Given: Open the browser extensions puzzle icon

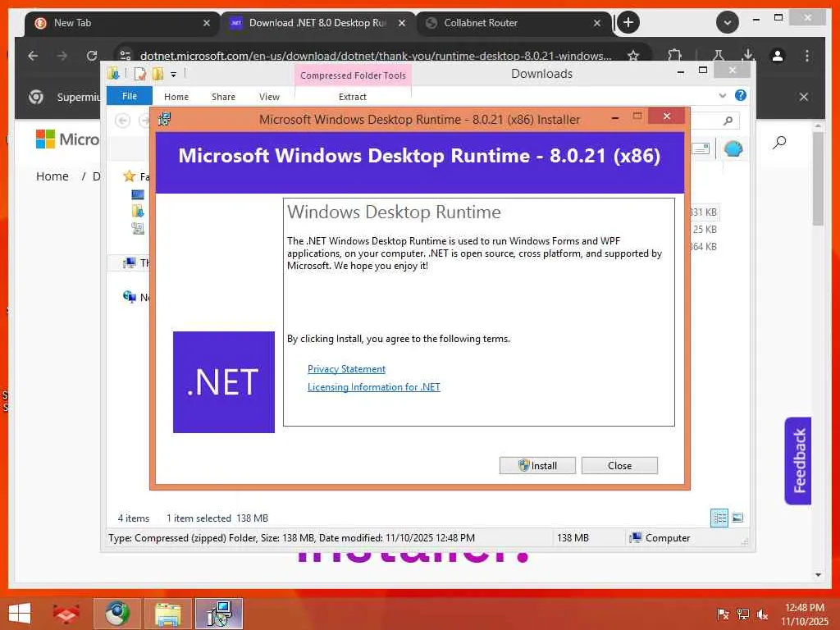Looking at the screenshot, I should (x=674, y=55).
